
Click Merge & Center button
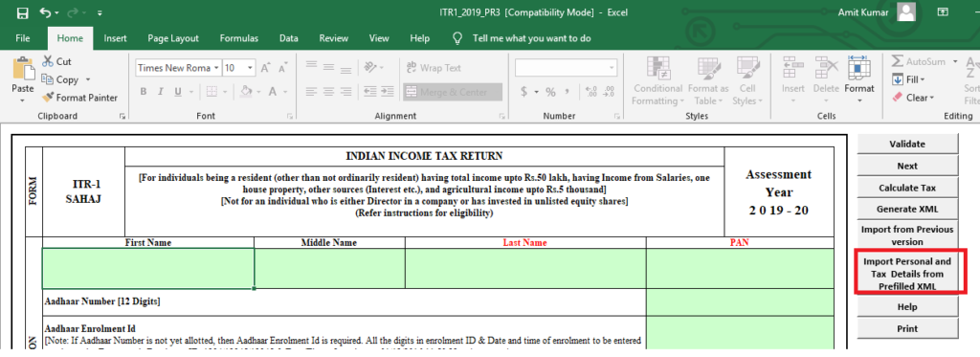[x=453, y=92]
